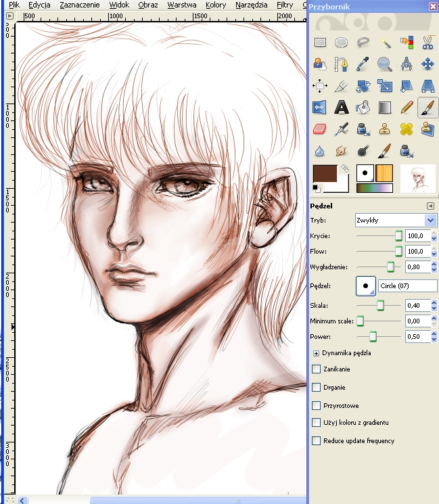439x504 pixels.
Task: Click the Krycie opacity value field
Action: [416, 235]
